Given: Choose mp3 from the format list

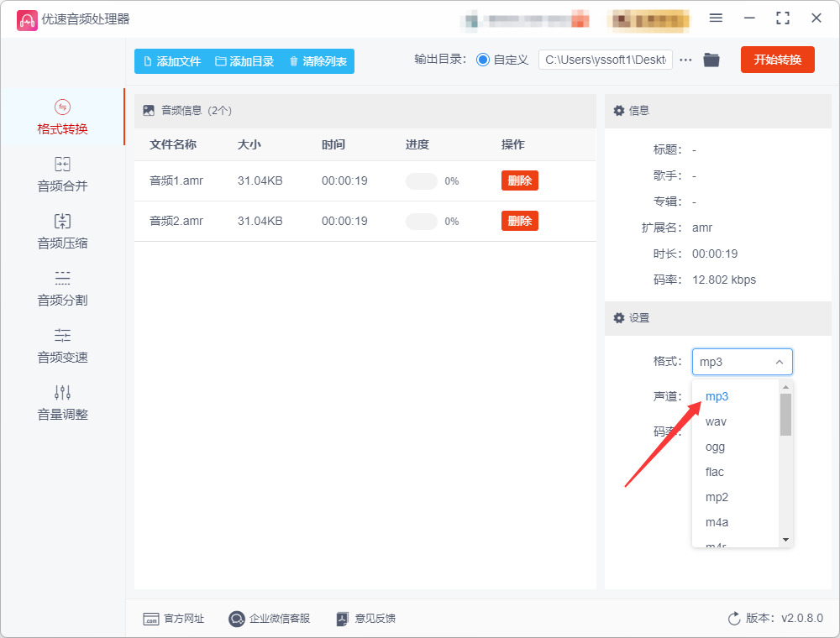Looking at the screenshot, I should click(717, 396).
